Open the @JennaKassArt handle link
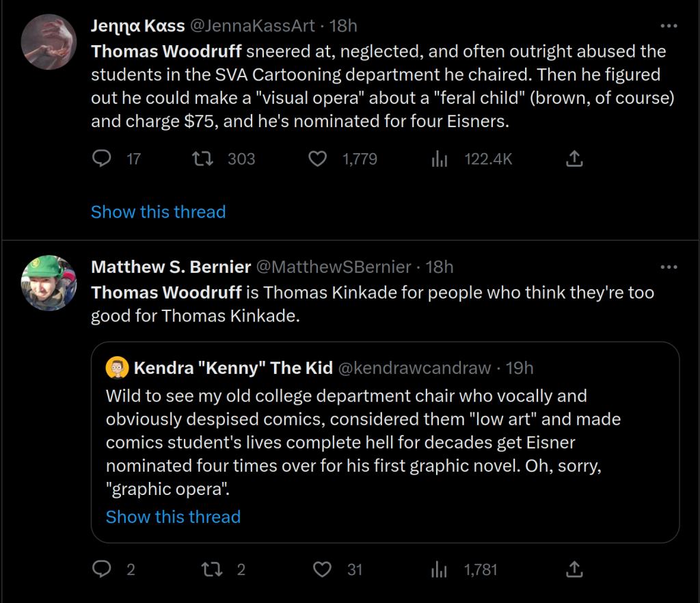This screenshot has width=700, height=603. tap(252, 26)
